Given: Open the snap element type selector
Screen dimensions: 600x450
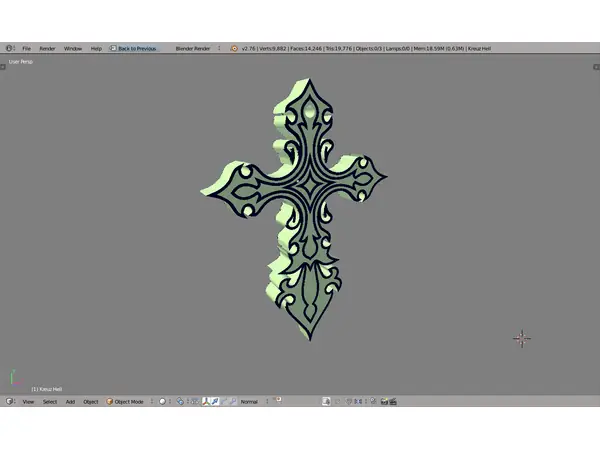Looking at the screenshot, I should tap(360, 401).
